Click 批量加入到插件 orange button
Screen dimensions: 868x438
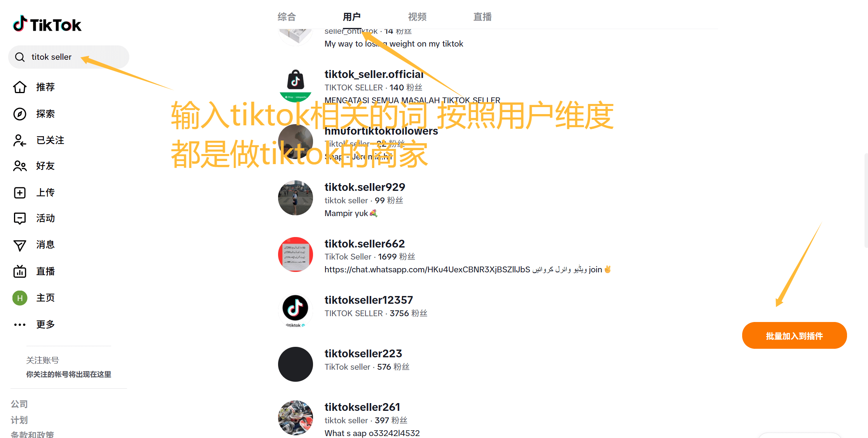click(x=794, y=336)
